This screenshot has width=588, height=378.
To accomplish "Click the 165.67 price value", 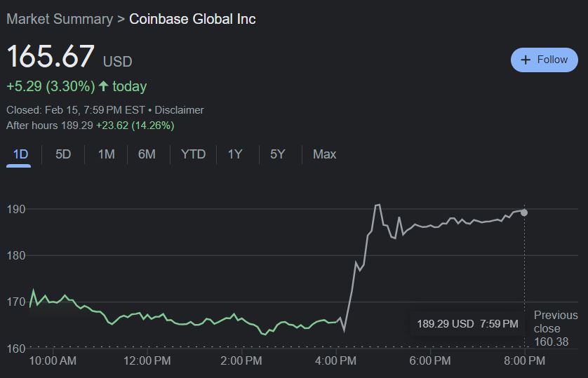I will point(51,56).
